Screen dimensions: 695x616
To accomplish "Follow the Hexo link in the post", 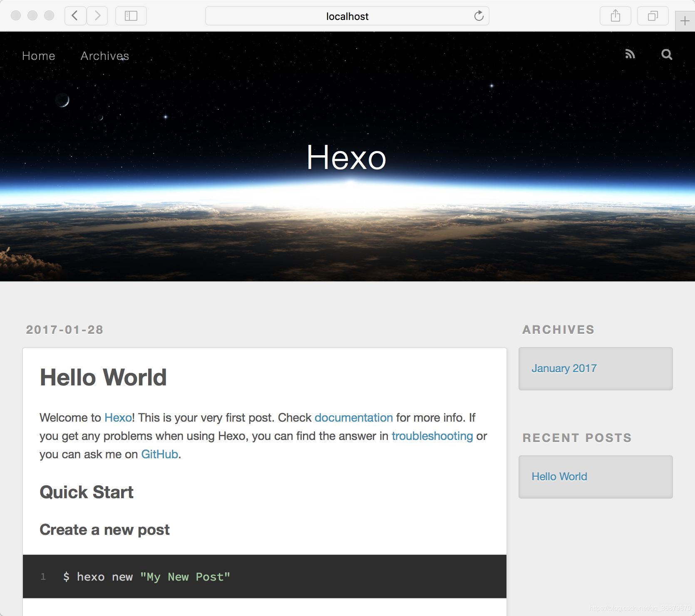I will 118,417.
